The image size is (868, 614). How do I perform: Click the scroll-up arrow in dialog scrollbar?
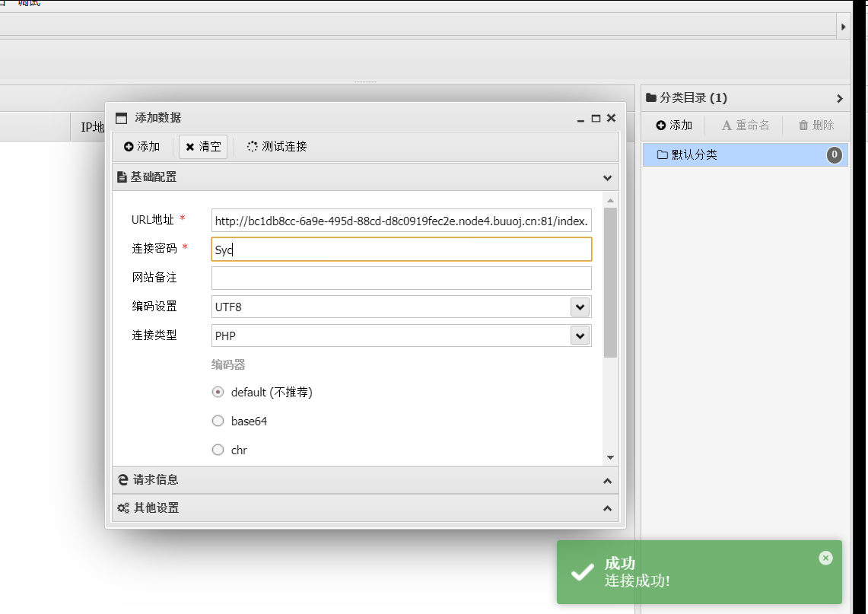coord(610,200)
